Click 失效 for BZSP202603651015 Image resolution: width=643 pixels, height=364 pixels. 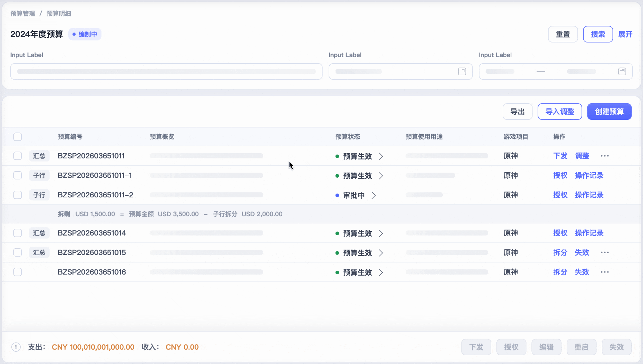(582, 253)
